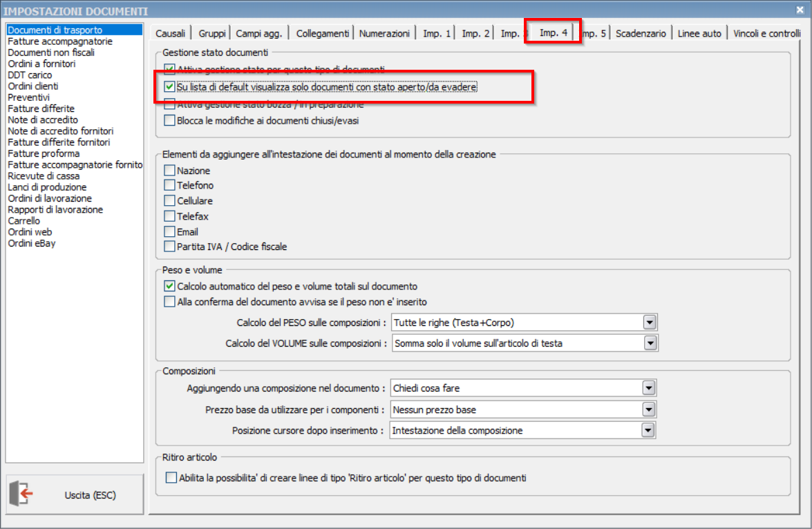
Task: Switch to the Imp. 1 tab
Action: coord(437,33)
